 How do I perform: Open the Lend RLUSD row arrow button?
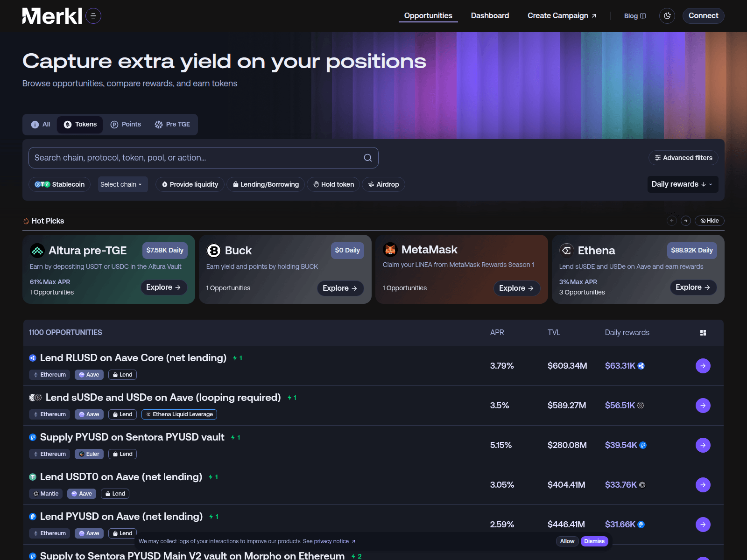tap(703, 366)
